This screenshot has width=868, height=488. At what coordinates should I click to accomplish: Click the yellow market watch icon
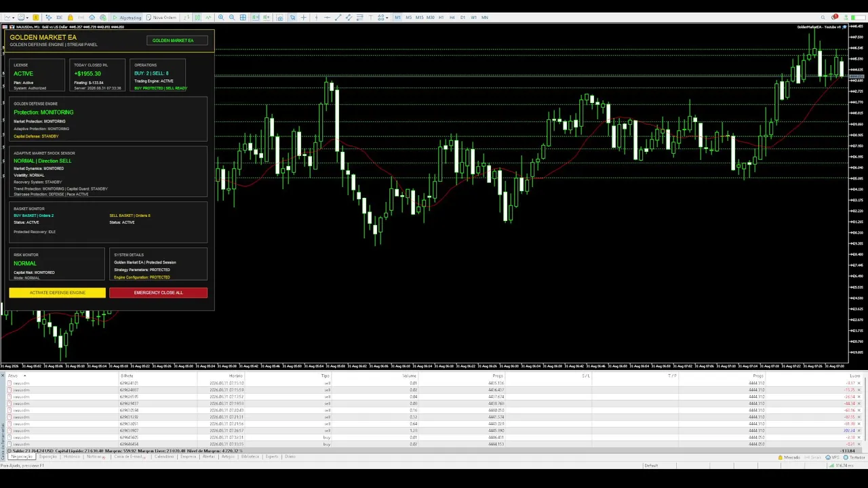coord(36,17)
